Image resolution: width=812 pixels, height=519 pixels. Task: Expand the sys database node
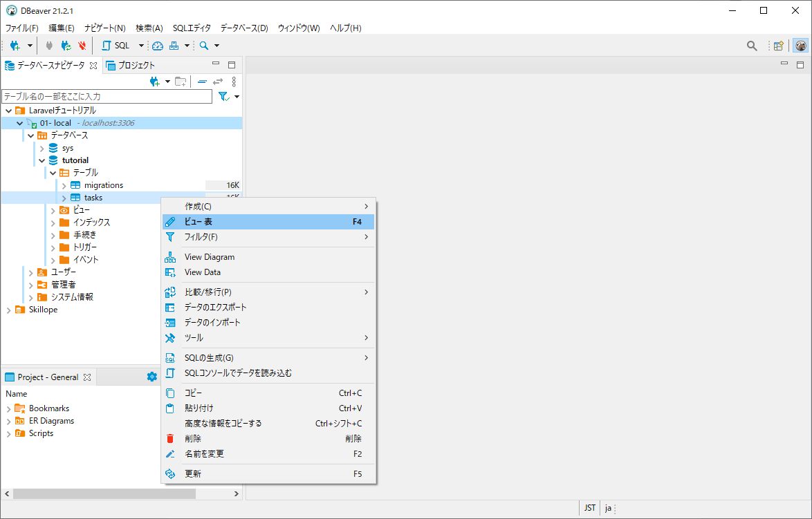click(x=42, y=148)
